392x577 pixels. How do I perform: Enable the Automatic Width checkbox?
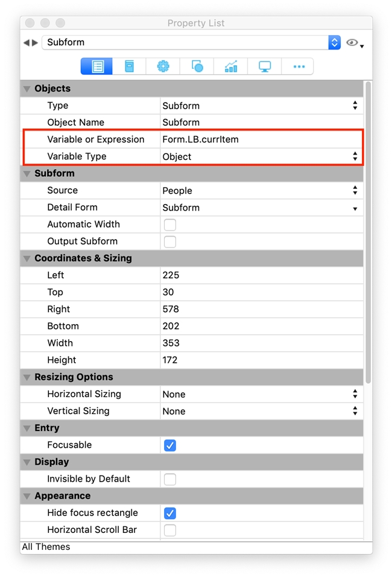(170, 225)
